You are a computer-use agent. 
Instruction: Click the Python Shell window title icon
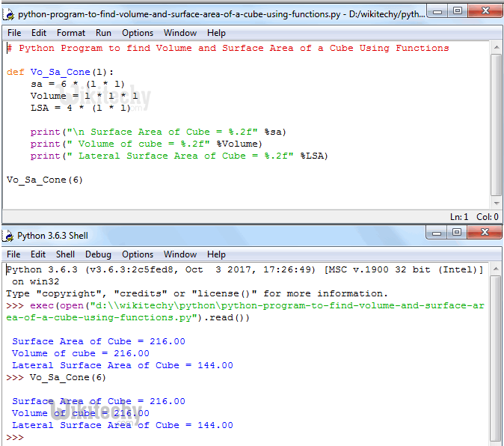coord(8,236)
